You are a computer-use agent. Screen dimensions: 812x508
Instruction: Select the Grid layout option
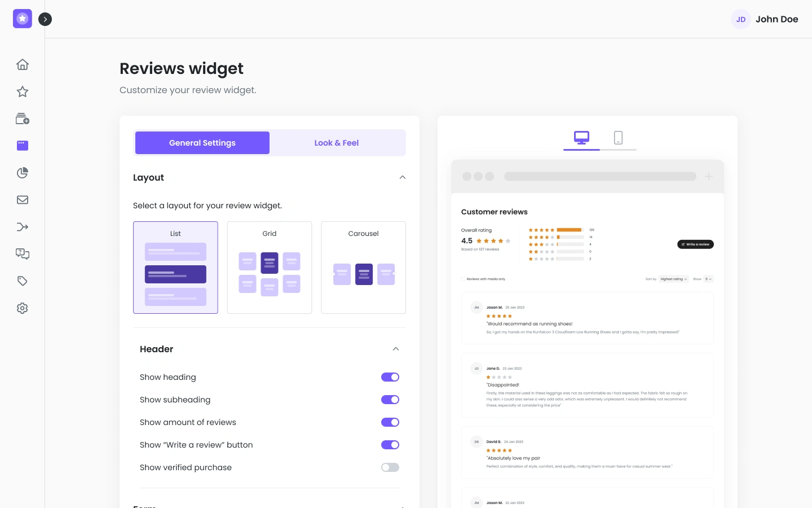(x=270, y=268)
